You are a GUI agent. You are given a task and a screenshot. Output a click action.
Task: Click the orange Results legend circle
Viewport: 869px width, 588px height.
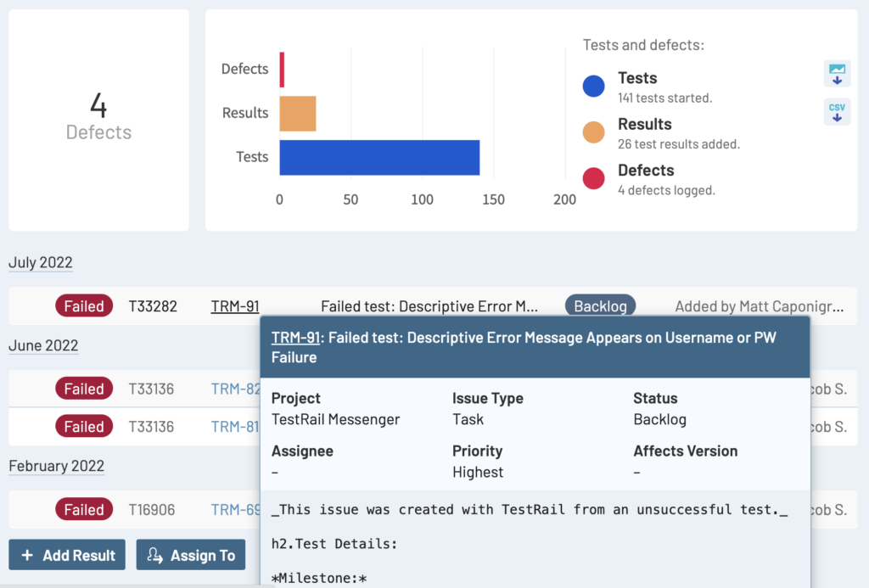pos(594,132)
